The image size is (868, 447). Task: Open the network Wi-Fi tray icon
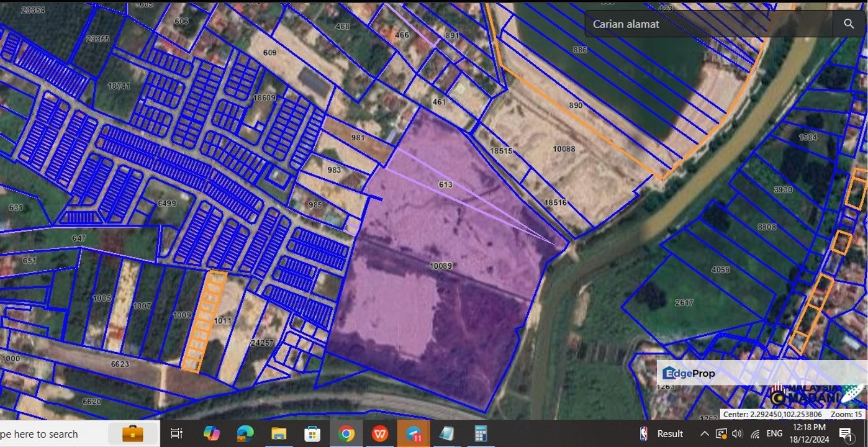click(755, 434)
